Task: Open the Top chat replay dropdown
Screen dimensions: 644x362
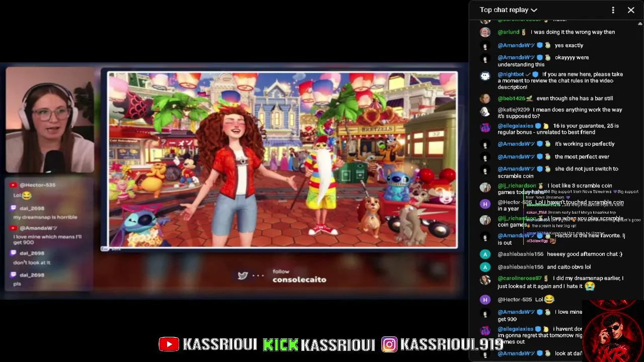Action: pyautogui.click(x=509, y=10)
